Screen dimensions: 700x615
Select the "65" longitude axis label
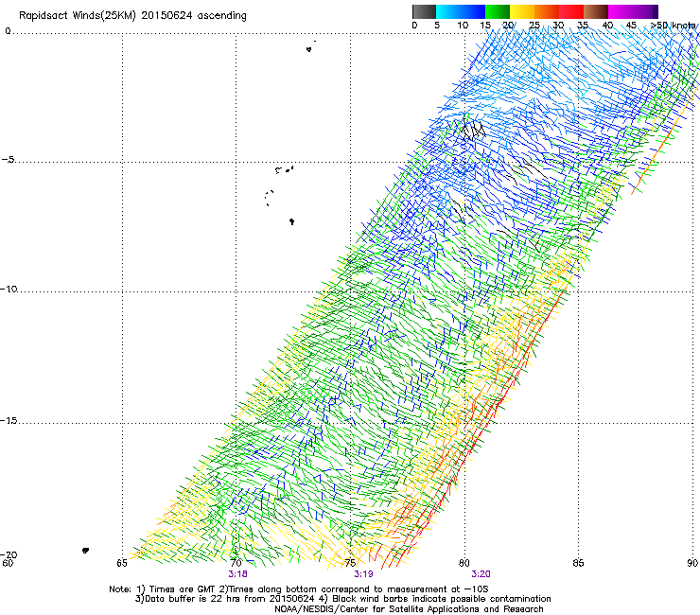[122, 563]
